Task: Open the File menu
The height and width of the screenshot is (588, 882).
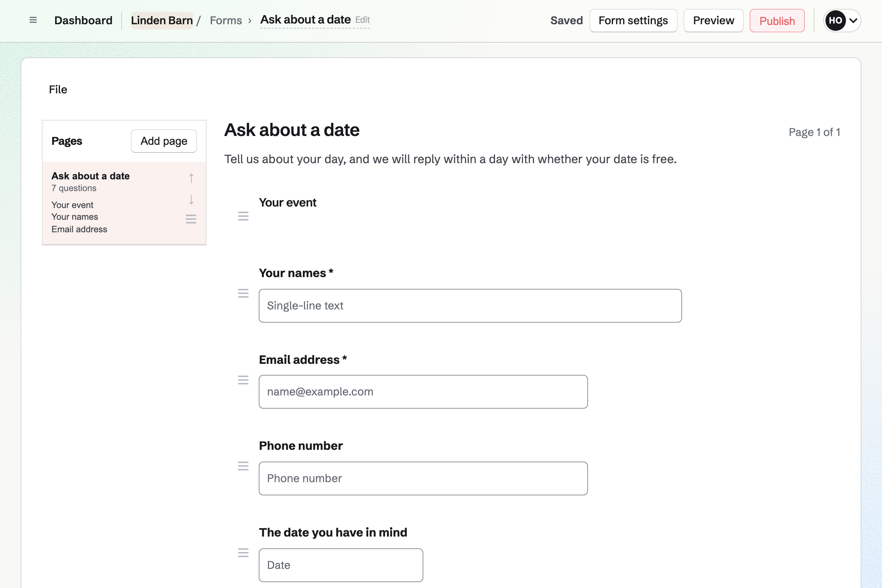Action: tap(58, 90)
